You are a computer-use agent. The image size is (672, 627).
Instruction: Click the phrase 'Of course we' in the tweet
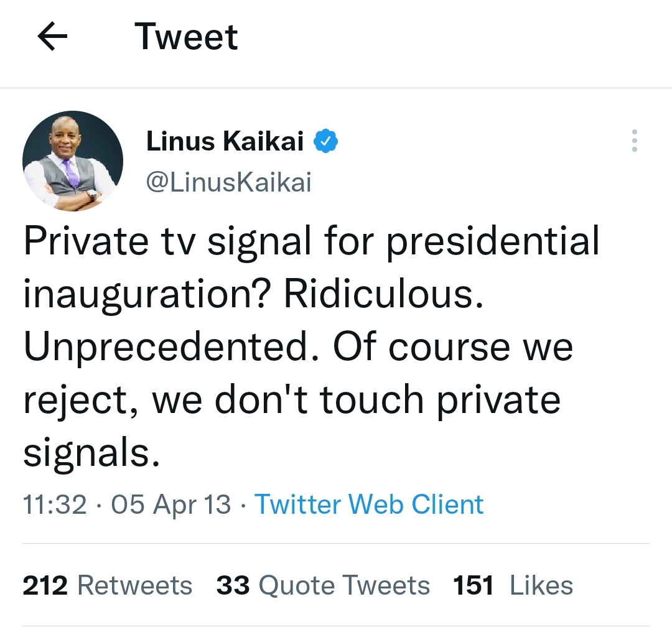(453, 346)
